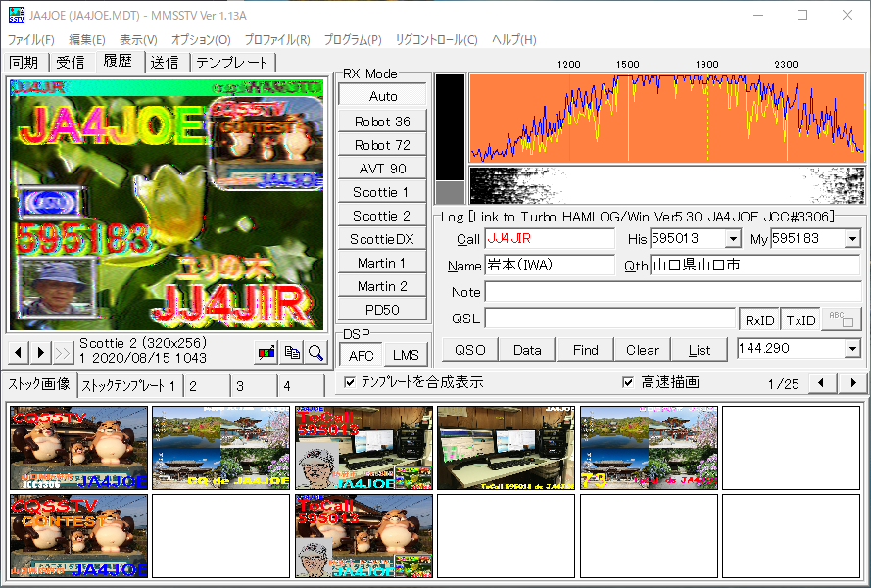This screenshot has width=871, height=588.
Task: Select Robot 36 RX mode
Action: click(x=383, y=122)
